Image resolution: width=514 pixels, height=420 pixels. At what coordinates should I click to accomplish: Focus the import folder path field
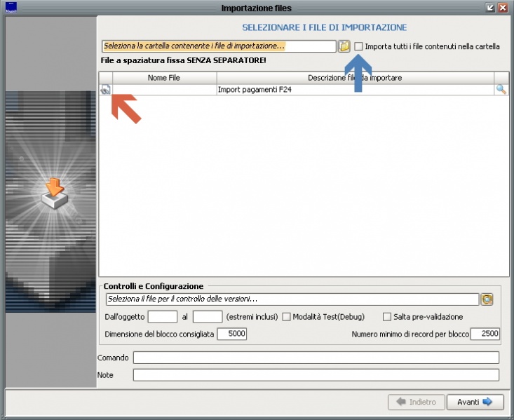[218, 46]
